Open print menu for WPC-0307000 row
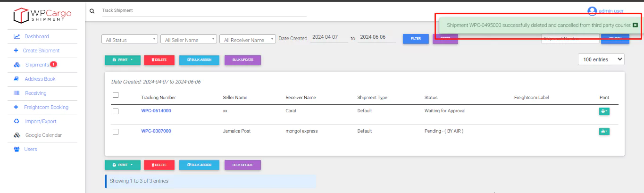Screen dimensions: 644x193 pos(604,132)
